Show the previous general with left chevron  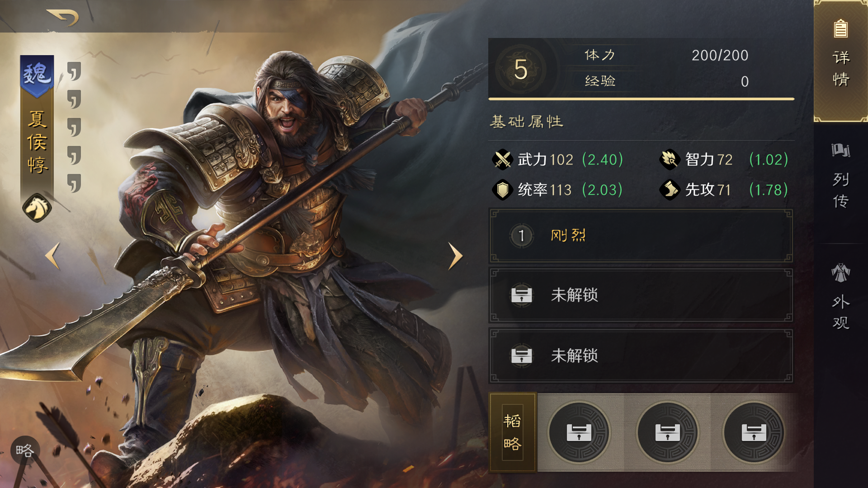pyautogui.click(x=53, y=256)
